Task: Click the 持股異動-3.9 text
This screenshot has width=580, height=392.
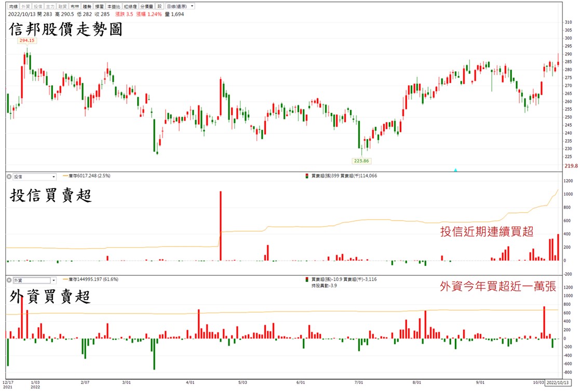Action: click(324, 286)
